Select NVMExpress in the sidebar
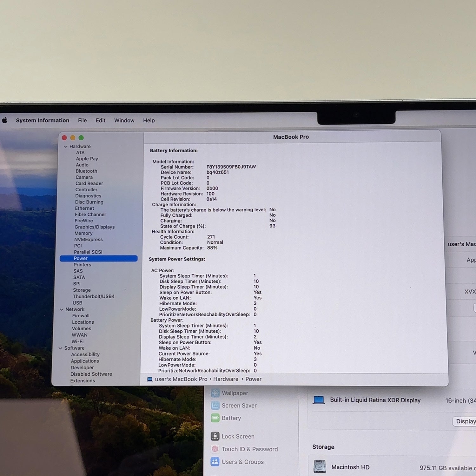476x476 pixels. 89,240
